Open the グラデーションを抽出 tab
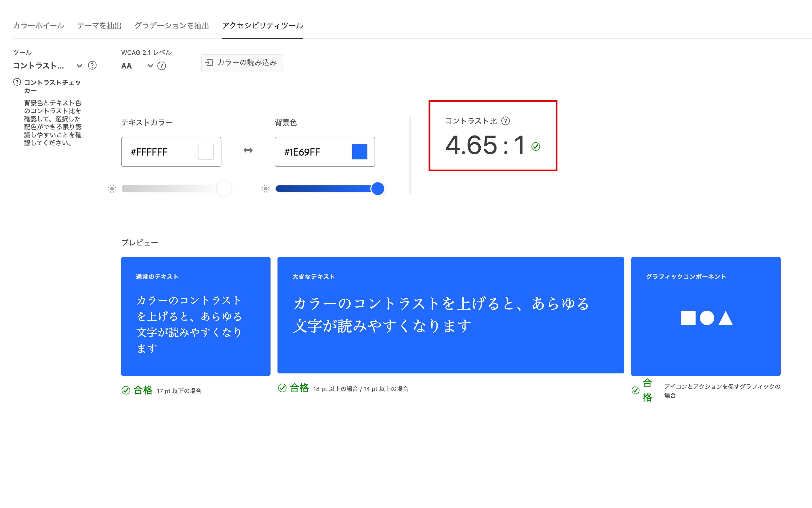This screenshot has width=812, height=508. [x=172, y=26]
